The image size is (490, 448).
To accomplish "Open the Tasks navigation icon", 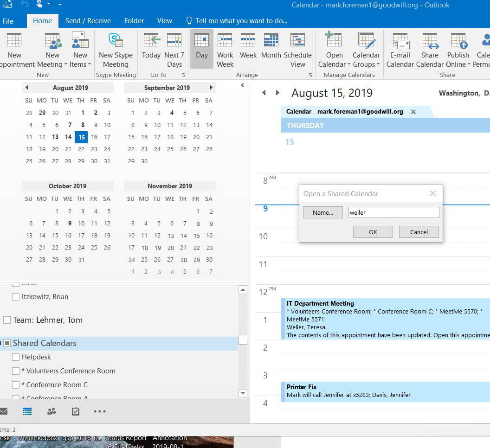I will [x=75, y=411].
